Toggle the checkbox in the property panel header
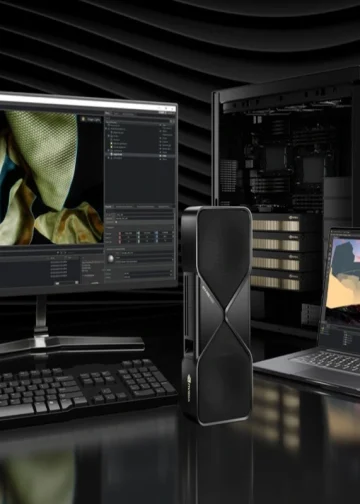Screen dimensions: 360x504 tap(116, 222)
